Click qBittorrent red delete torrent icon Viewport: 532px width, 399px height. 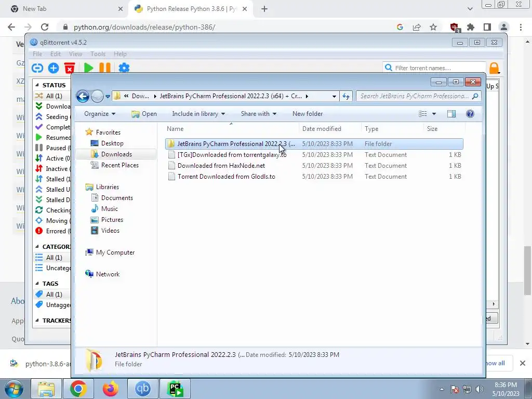pos(70,68)
